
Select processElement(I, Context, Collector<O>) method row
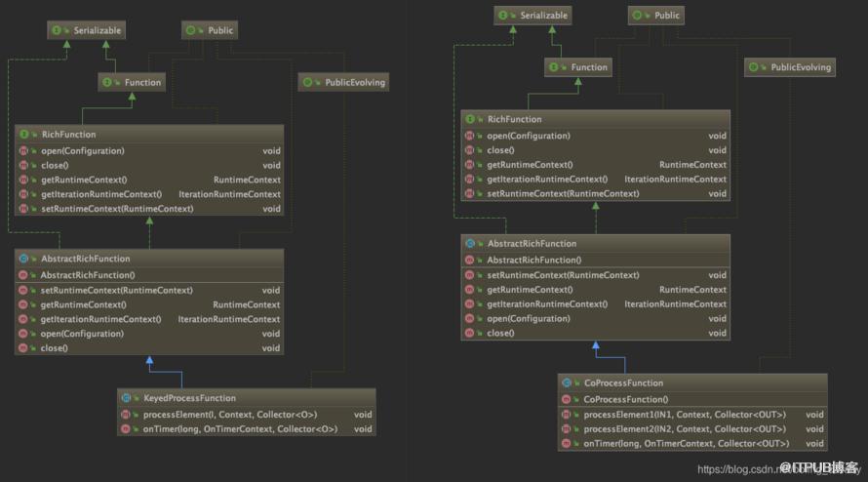pyautogui.click(x=247, y=415)
